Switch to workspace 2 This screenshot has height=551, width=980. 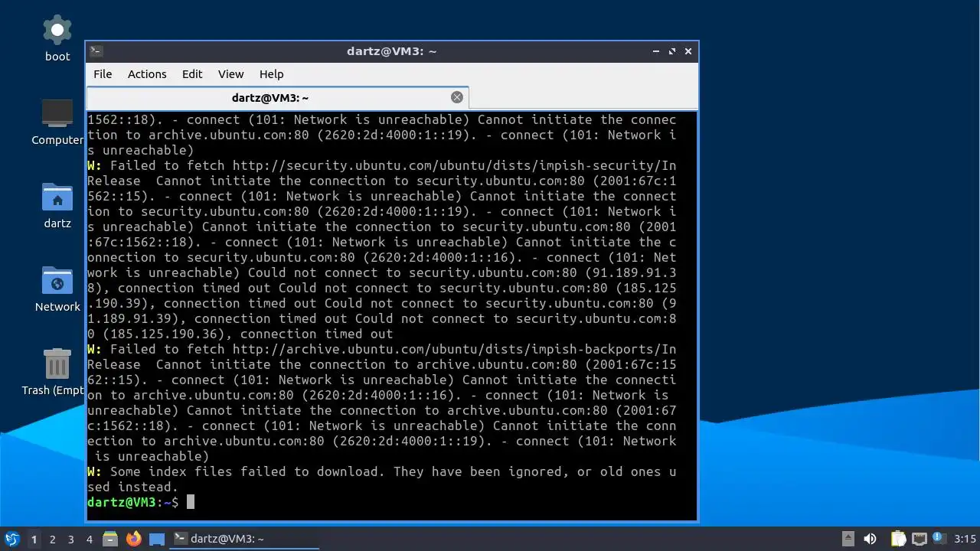pyautogui.click(x=52, y=540)
